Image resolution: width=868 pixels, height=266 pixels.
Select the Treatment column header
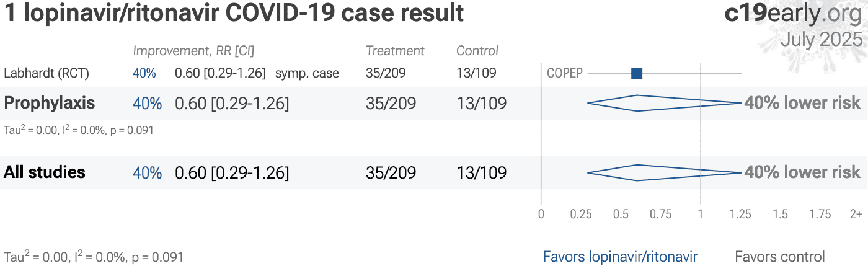(x=395, y=51)
